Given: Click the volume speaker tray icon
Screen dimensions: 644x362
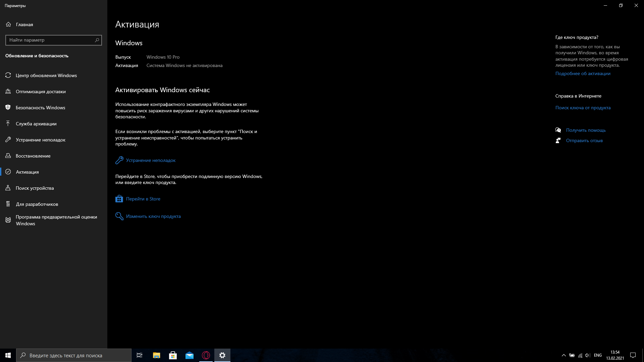Looking at the screenshot, I should click(588, 355).
